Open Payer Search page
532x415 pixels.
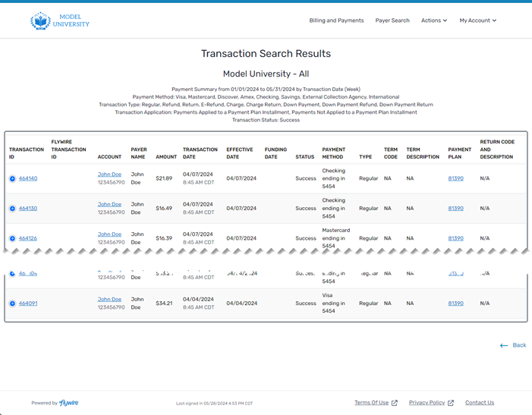(x=392, y=20)
